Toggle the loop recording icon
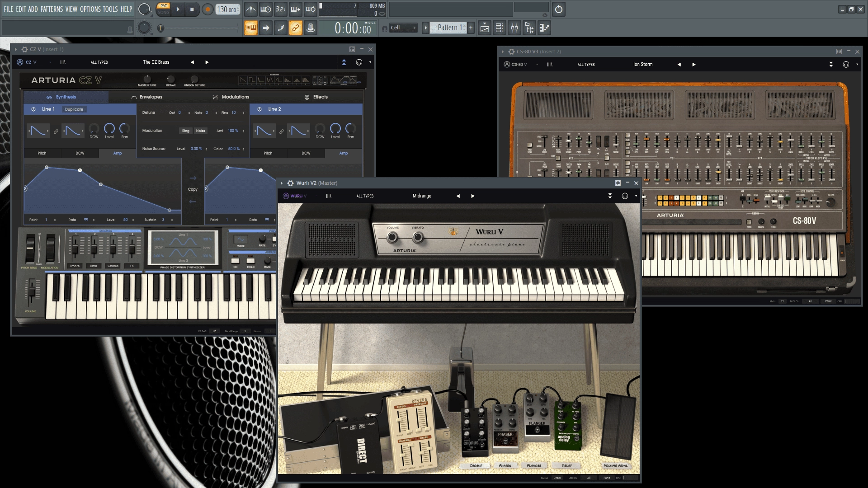Viewport: 868px width, 488px height. (x=310, y=9)
